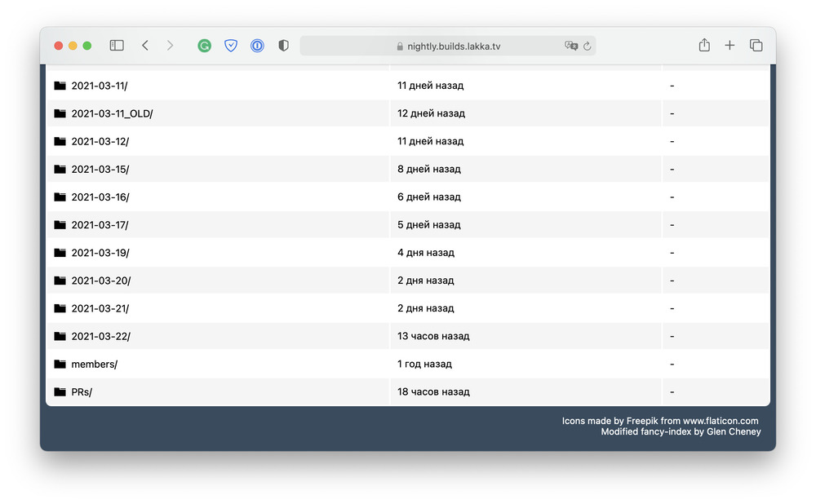
Task: Click folder icon beside 2021-03-11_OLD/
Action: (60, 113)
